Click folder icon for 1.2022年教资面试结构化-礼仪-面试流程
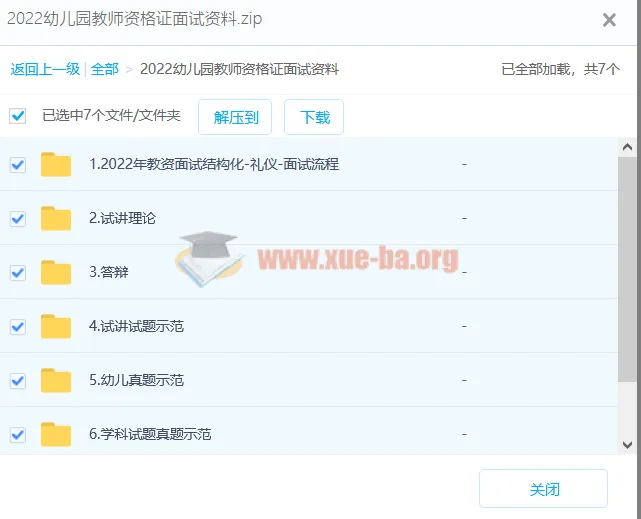 (x=56, y=164)
